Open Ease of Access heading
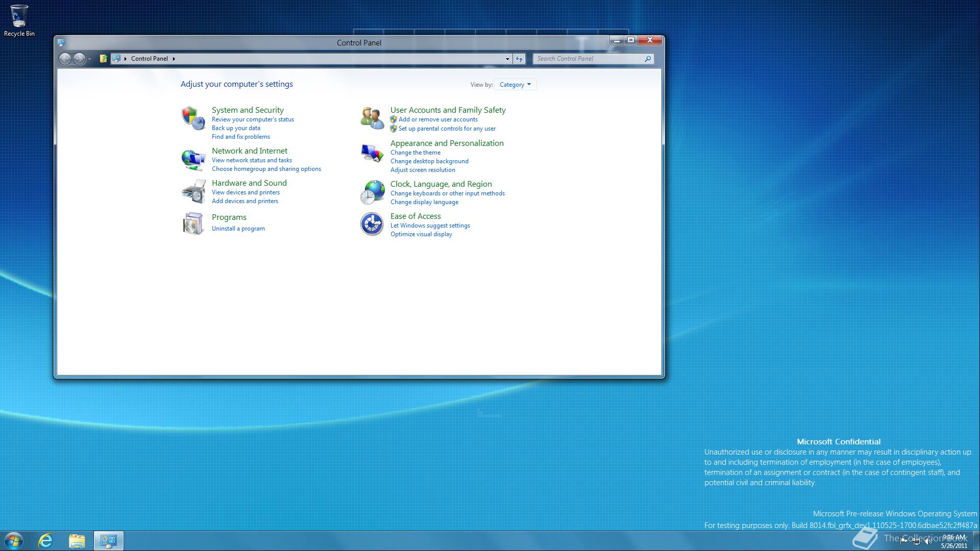Image resolution: width=980 pixels, height=551 pixels. 415,216
